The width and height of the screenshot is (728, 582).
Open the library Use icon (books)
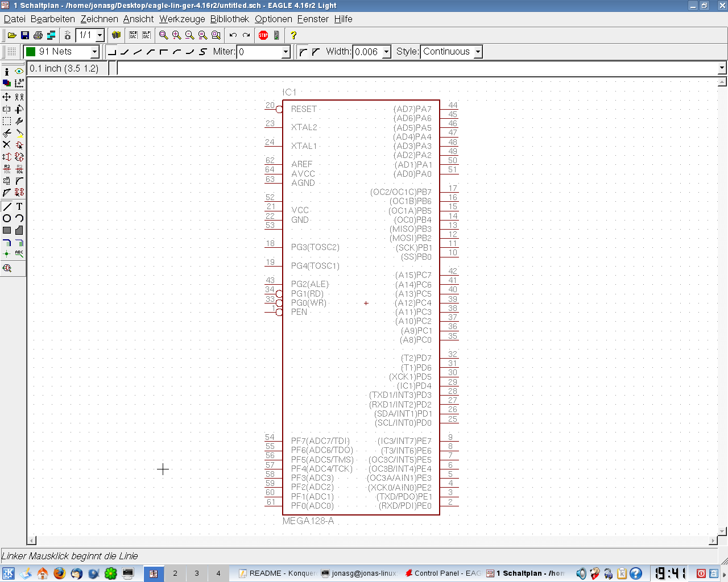[116, 35]
